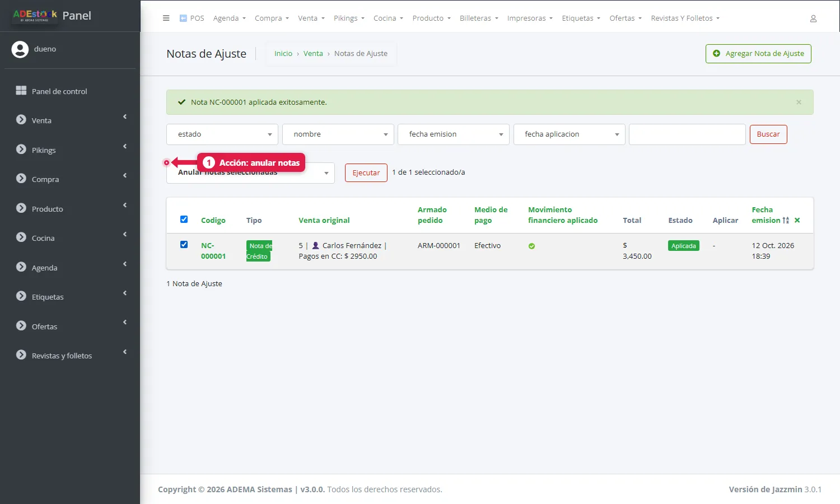
Task: Open the estado filter dropdown
Action: point(222,134)
